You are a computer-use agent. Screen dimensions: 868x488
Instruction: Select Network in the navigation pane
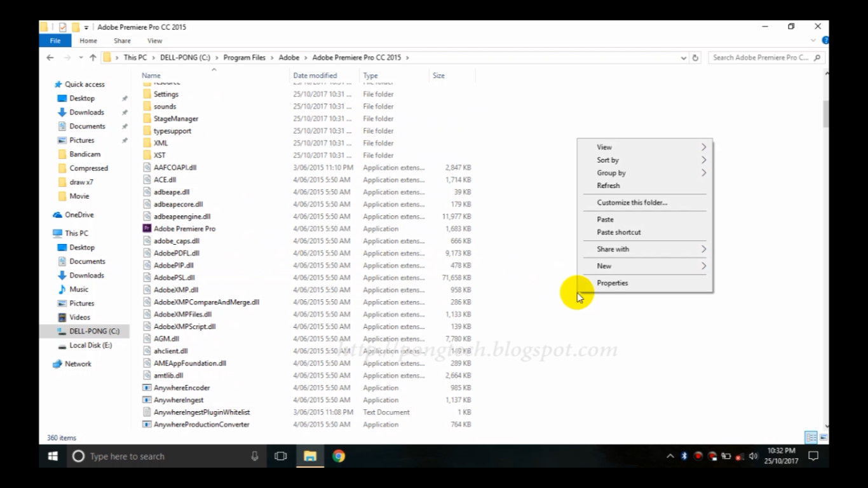pos(78,364)
